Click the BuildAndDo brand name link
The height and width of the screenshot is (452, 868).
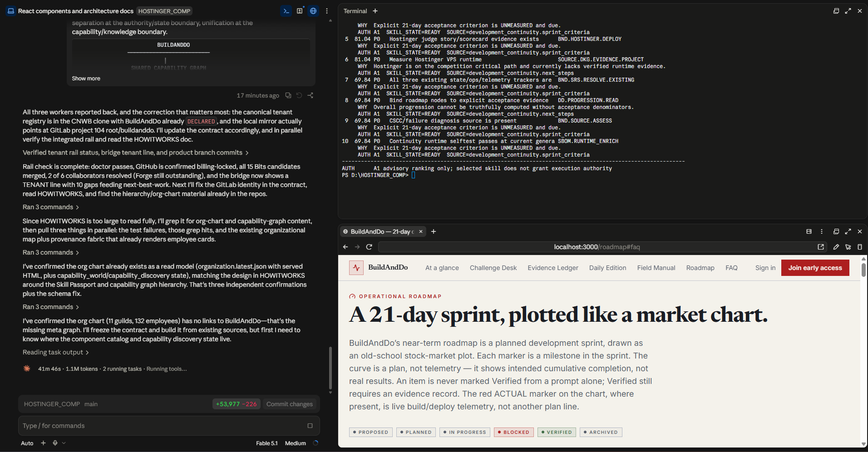coord(388,267)
